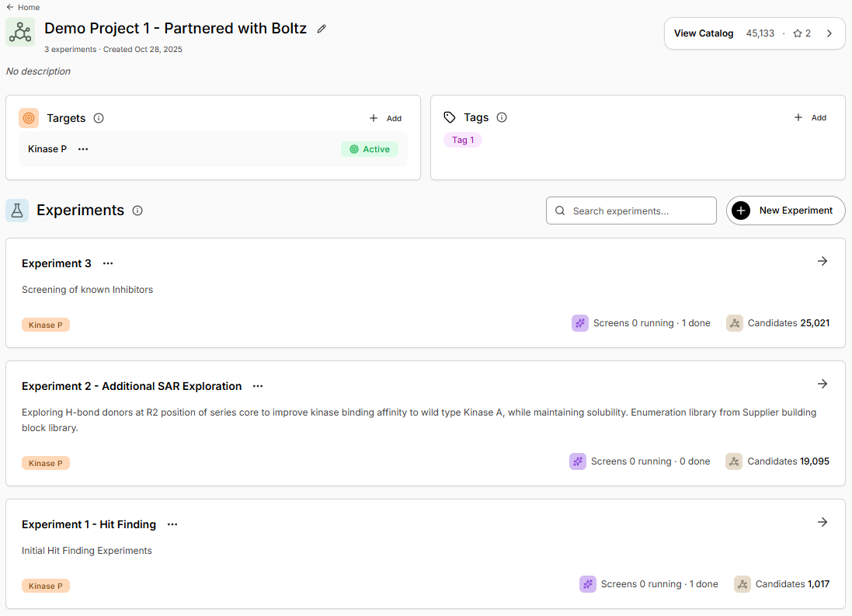
Task: Click '3 experiments · Created Oct 28, 2025' text
Action: [x=113, y=49]
